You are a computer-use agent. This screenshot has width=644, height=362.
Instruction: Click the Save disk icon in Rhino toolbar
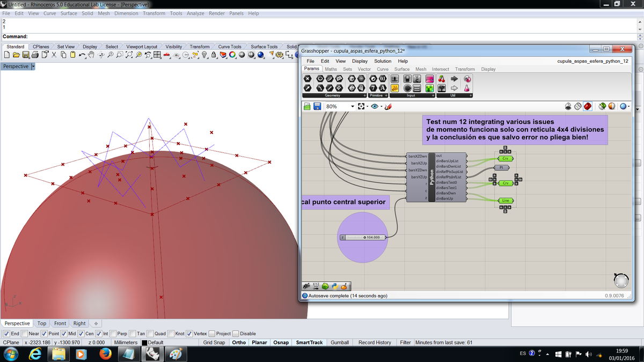(25, 55)
